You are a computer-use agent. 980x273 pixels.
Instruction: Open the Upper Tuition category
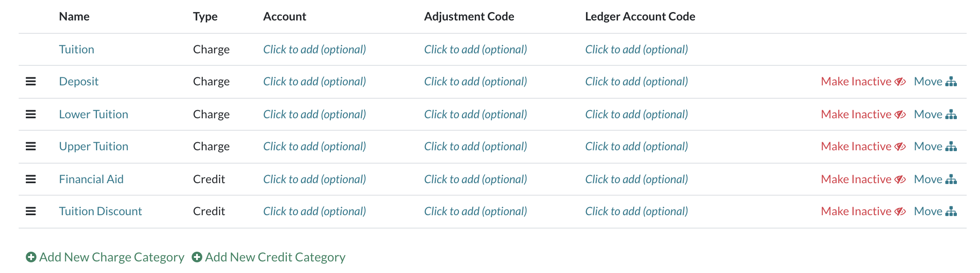(x=93, y=146)
